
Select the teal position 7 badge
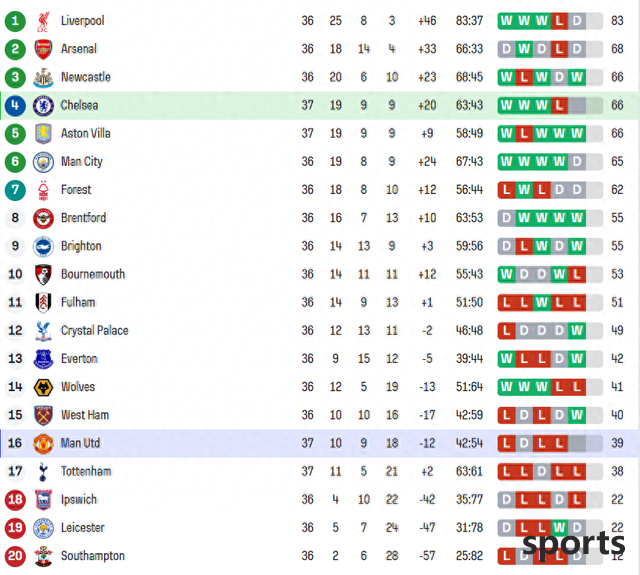point(15,190)
